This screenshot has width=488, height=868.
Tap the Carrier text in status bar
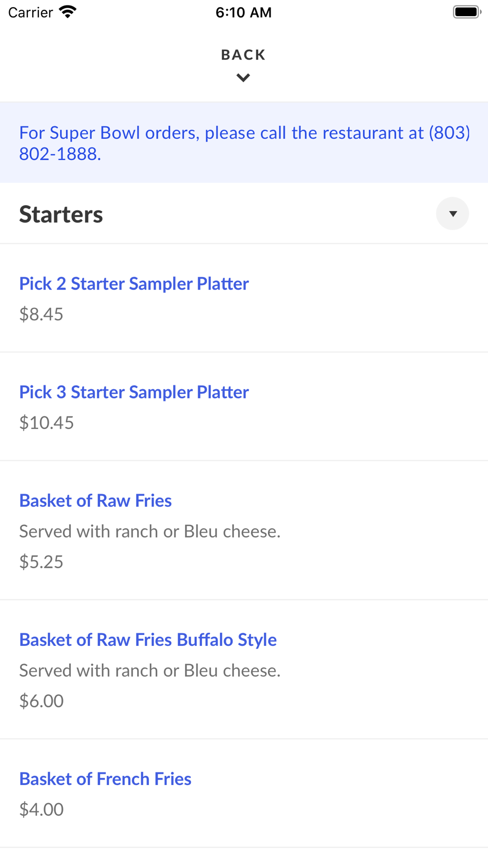(30, 12)
